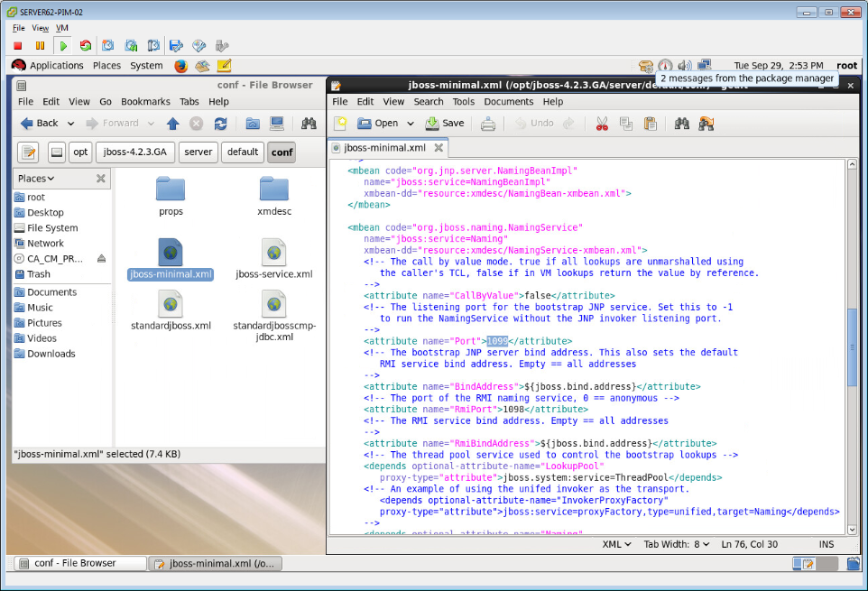The height and width of the screenshot is (591, 868).
Task: Print the gedit document
Action: coord(488,124)
